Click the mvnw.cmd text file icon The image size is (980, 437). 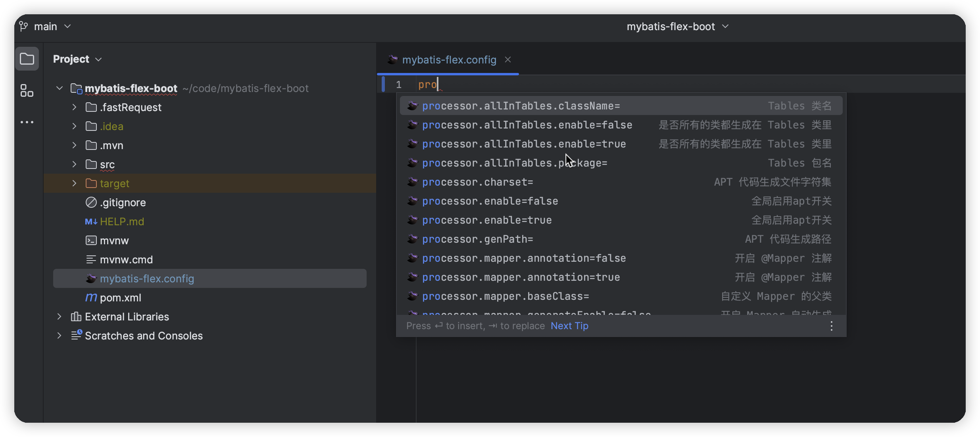pyautogui.click(x=91, y=259)
